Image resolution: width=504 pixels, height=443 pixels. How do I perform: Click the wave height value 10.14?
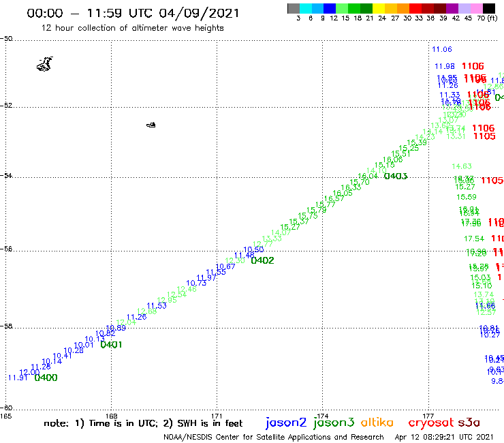pyautogui.click(x=52, y=361)
